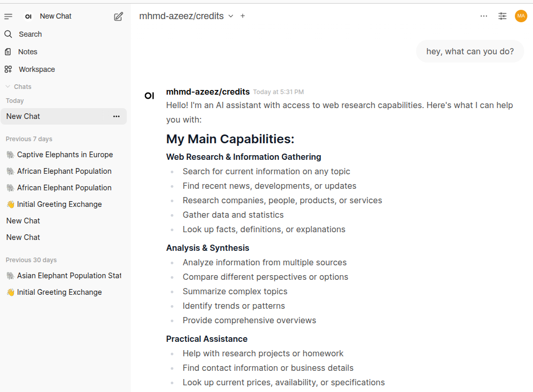Select the Captive Elephants in Europe chat
The height and width of the screenshot is (392, 533).
[64, 154]
